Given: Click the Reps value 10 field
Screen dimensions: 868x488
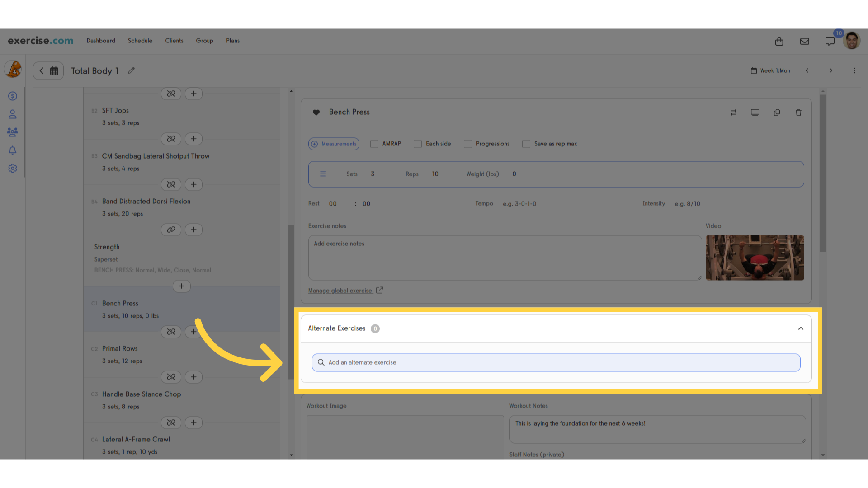Looking at the screenshot, I should 435,174.
